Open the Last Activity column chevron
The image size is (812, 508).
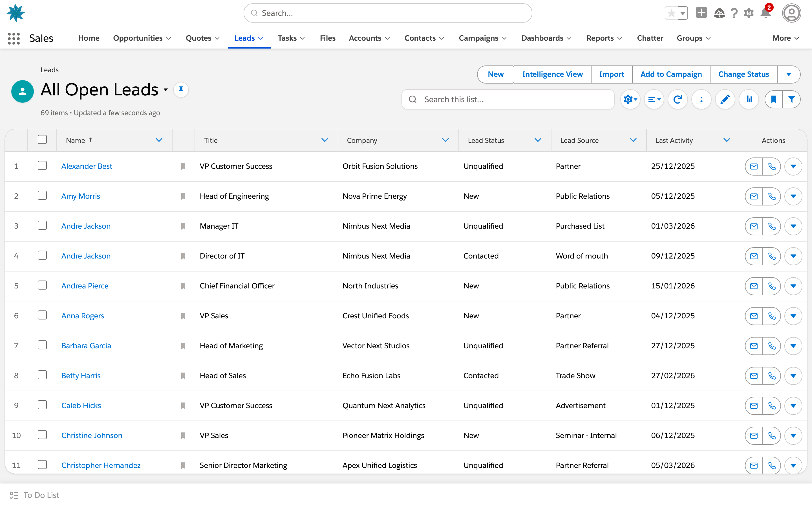tap(727, 140)
